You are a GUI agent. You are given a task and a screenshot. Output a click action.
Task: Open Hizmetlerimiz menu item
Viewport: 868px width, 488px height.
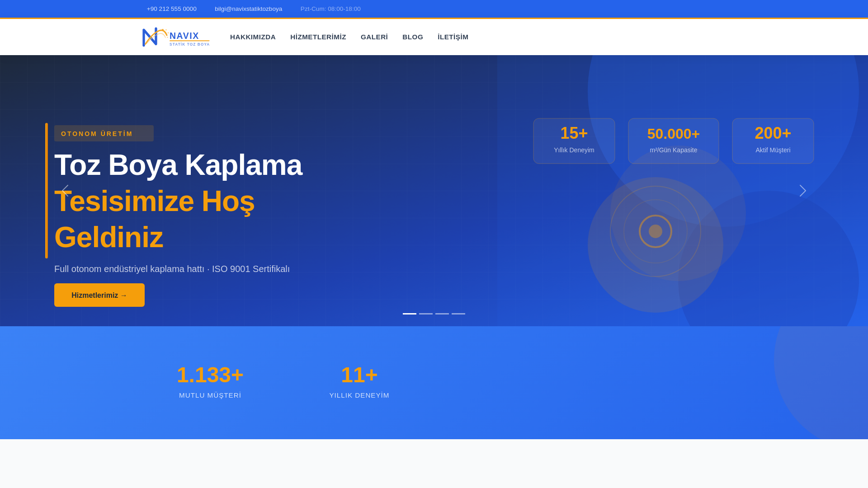point(318,37)
